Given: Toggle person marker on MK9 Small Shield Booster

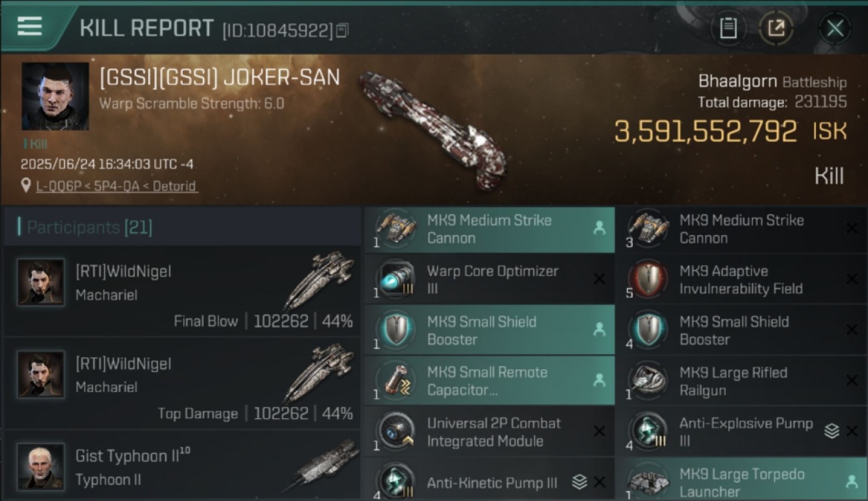Looking at the screenshot, I should [x=599, y=329].
